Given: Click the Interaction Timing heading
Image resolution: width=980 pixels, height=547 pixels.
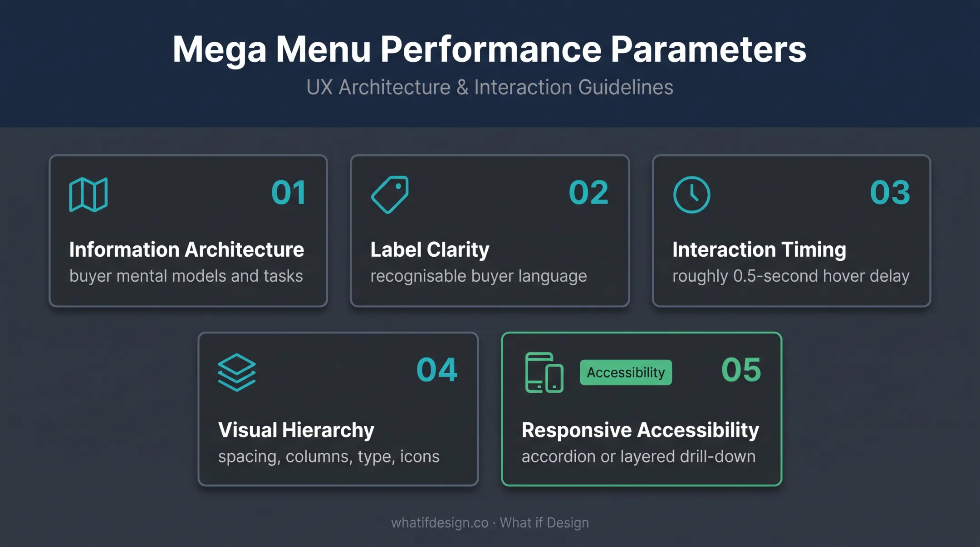Looking at the screenshot, I should (x=759, y=250).
